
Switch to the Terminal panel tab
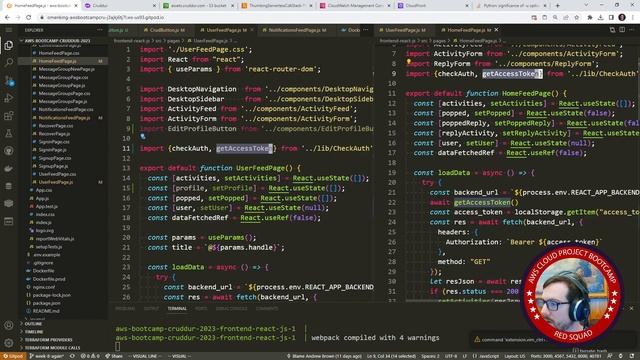coord(177,309)
